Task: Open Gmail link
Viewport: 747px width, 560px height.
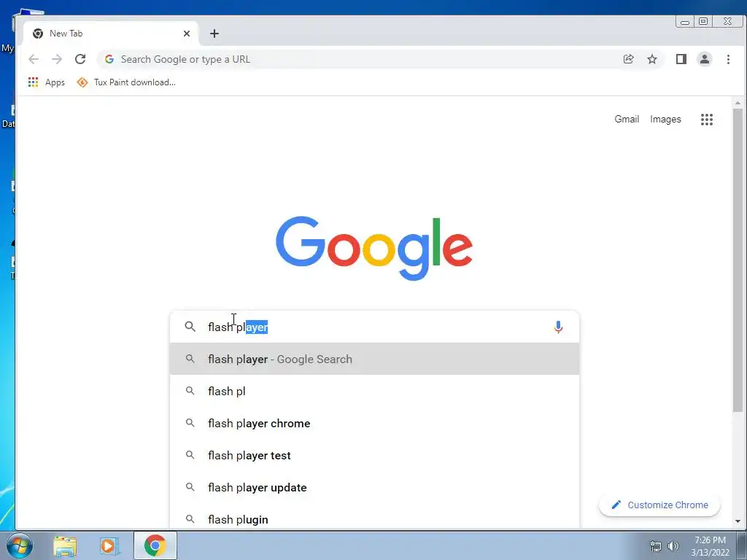Action: (627, 119)
